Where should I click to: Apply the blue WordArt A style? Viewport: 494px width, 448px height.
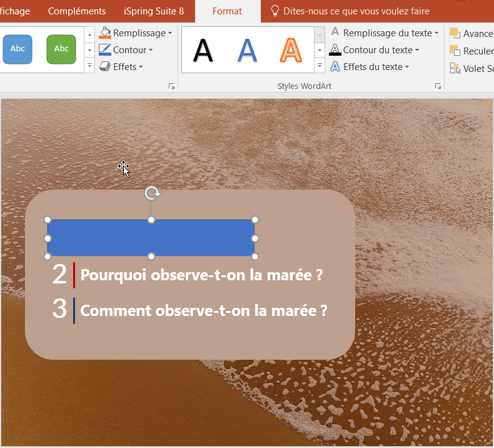(x=247, y=50)
